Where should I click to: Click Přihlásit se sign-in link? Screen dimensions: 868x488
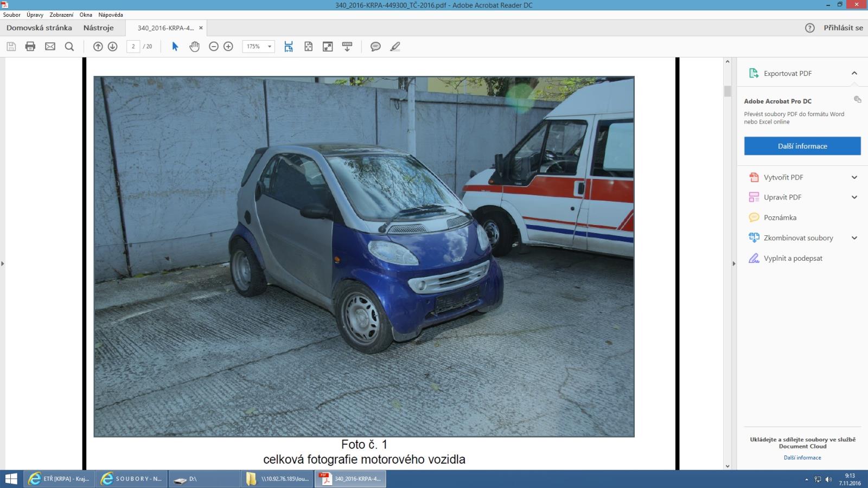pos(843,28)
